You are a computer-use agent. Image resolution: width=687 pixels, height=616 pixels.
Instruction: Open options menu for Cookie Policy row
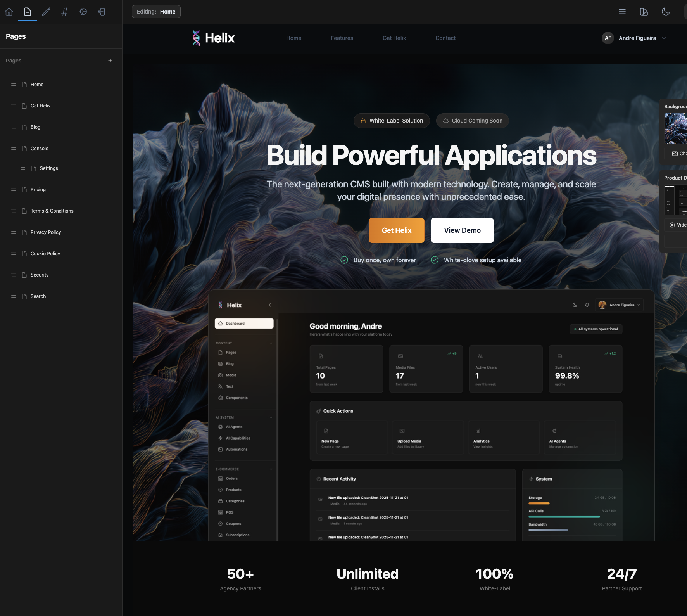coord(107,253)
